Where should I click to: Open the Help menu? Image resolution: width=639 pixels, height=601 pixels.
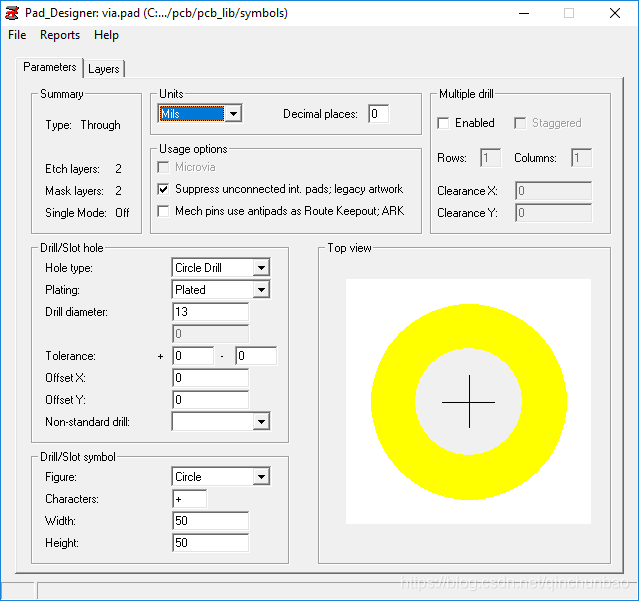coord(106,35)
